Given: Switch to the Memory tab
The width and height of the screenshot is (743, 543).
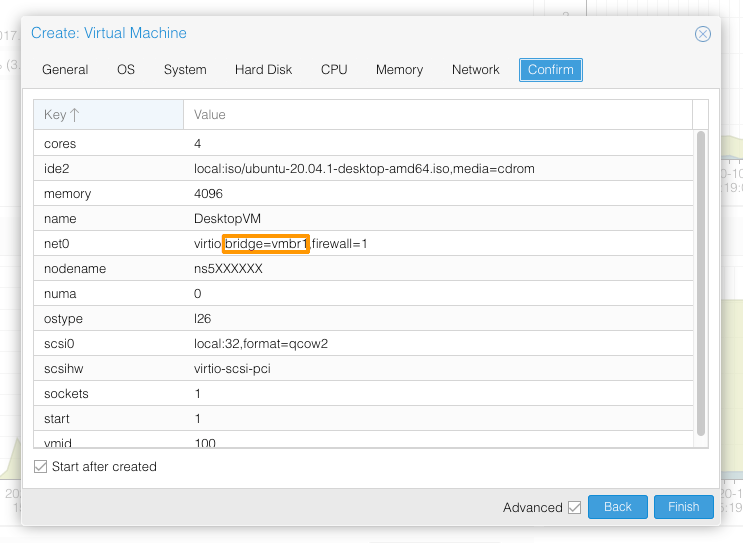Looking at the screenshot, I should click(399, 70).
